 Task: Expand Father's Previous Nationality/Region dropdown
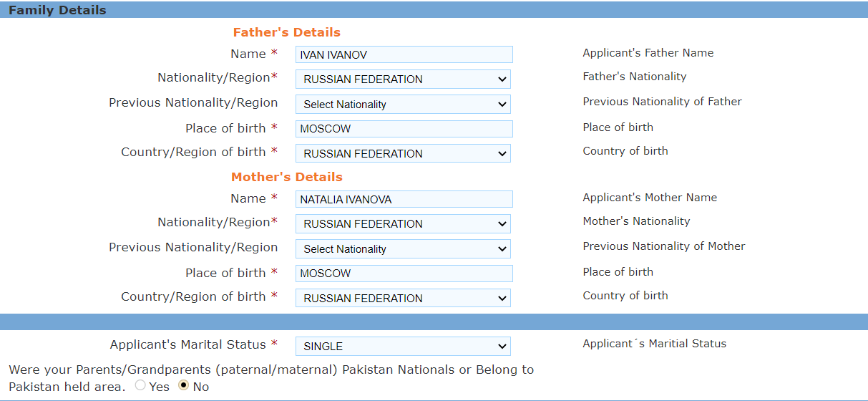403,104
